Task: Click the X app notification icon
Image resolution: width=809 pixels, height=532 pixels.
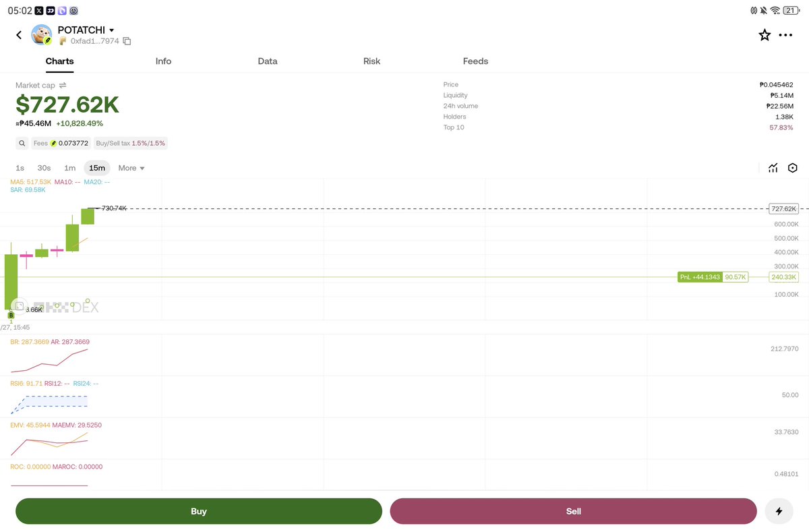Action: coord(39,11)
